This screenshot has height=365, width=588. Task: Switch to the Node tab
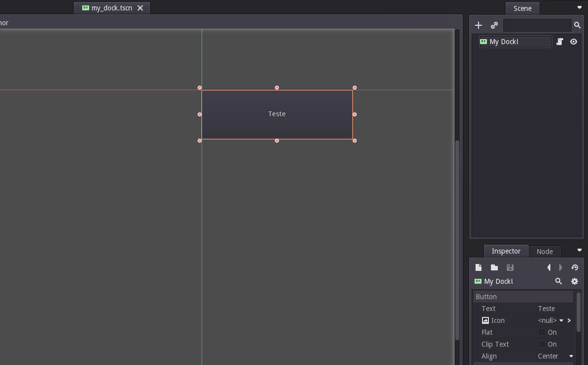544,252
